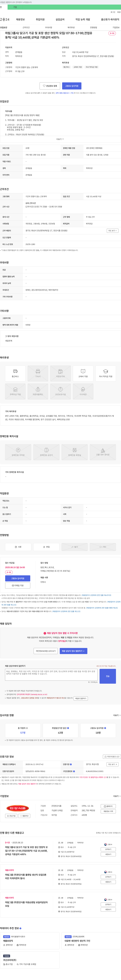The width and height of the screenshot is (121, 980).
Task: Jump to 근무조건 section tab
Action: point(26,27)
